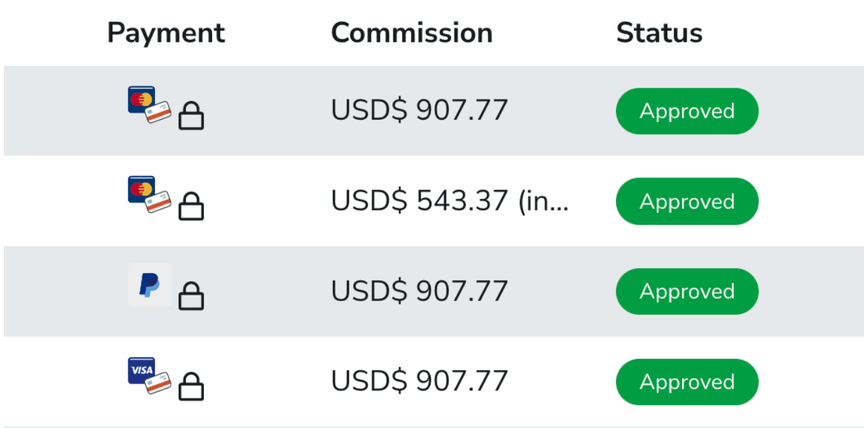Sort by the Payment column header

(166, 33)
